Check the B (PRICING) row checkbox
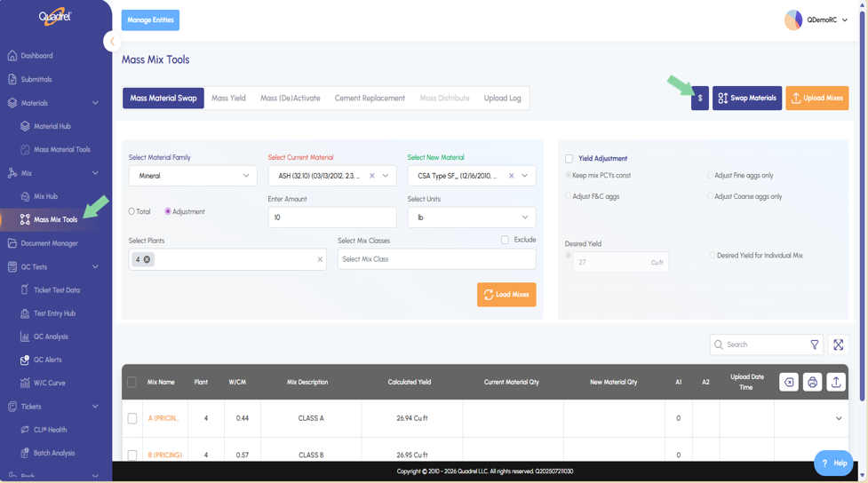Screen dimensions: 868x483 coord(132,455)
